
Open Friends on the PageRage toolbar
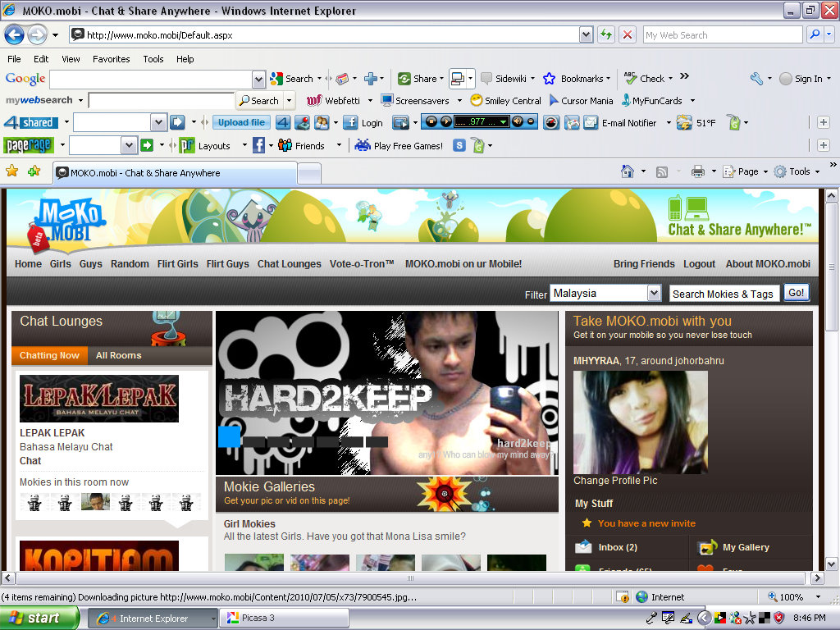[301, 145]
